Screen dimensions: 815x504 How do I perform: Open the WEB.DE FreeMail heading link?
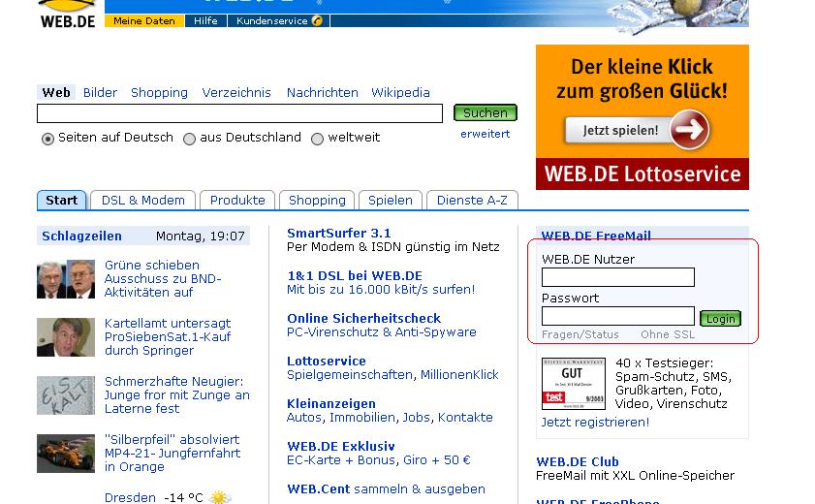(x=596, y=236)
